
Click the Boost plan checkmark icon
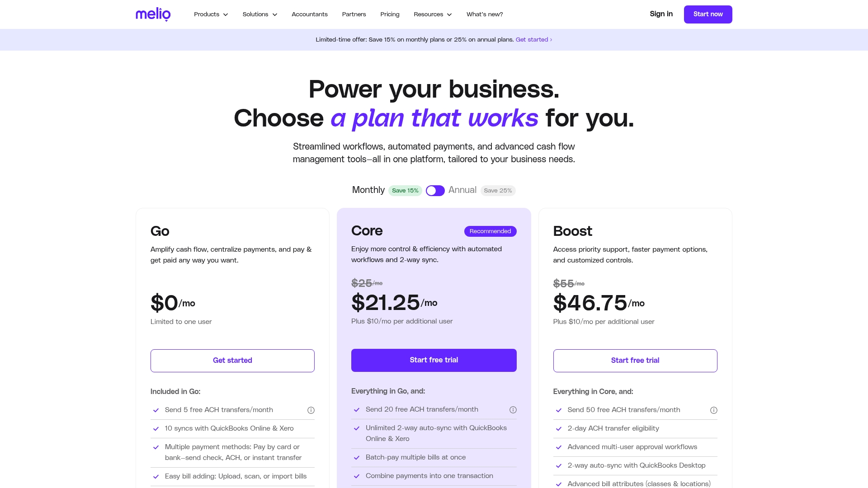[558, 409]
